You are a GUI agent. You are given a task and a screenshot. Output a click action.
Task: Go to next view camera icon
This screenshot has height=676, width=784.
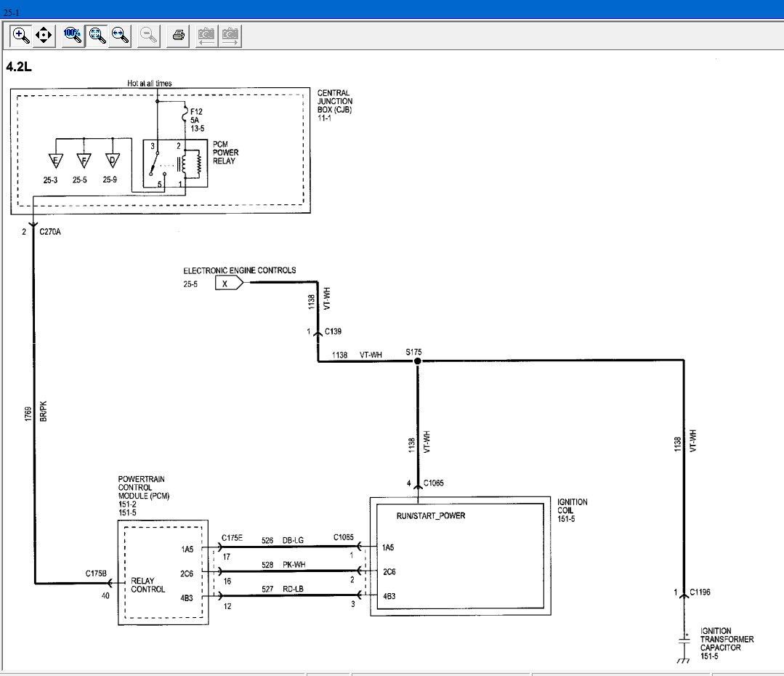230,35
